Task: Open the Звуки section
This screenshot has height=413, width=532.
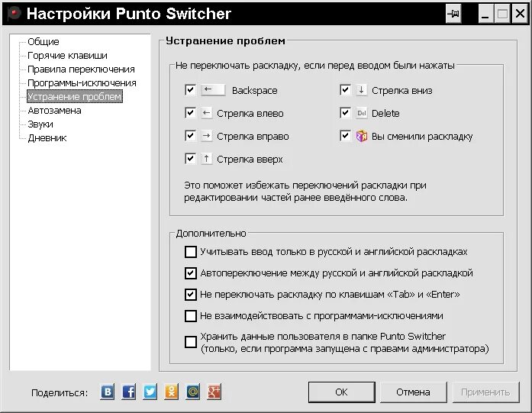Action: tap(40, 124)
